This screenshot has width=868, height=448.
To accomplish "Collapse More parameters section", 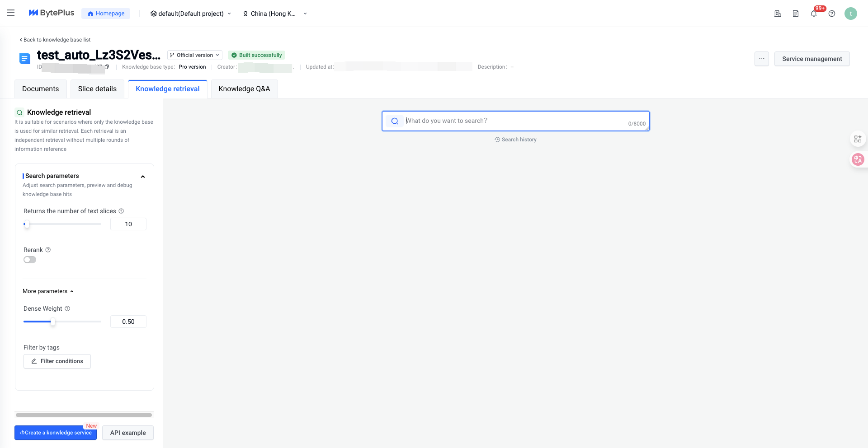I will pyautogui.click(x=48, y=291).
